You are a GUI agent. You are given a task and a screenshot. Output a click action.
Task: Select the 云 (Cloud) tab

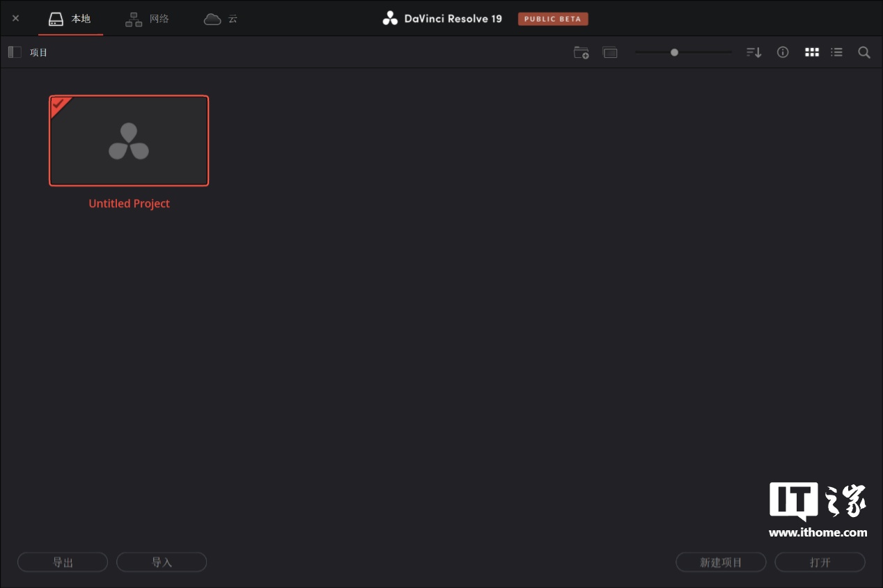221,19
